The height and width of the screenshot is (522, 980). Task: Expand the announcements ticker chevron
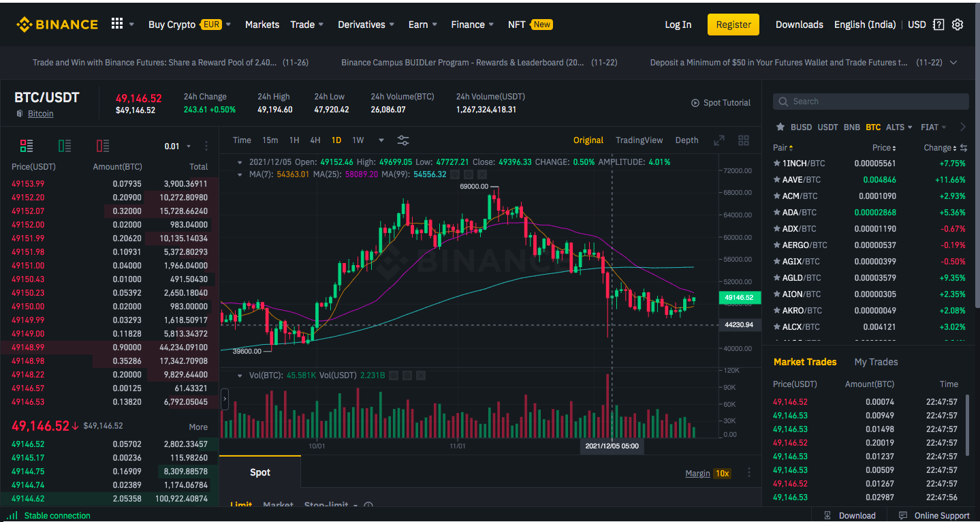click(x=953, y=63)
